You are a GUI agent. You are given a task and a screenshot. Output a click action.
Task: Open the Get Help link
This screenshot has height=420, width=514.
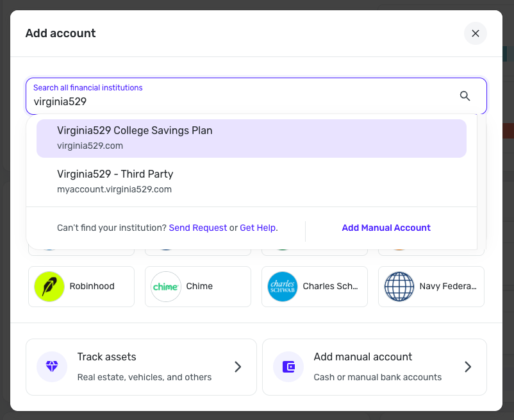[x=258, y=228]
